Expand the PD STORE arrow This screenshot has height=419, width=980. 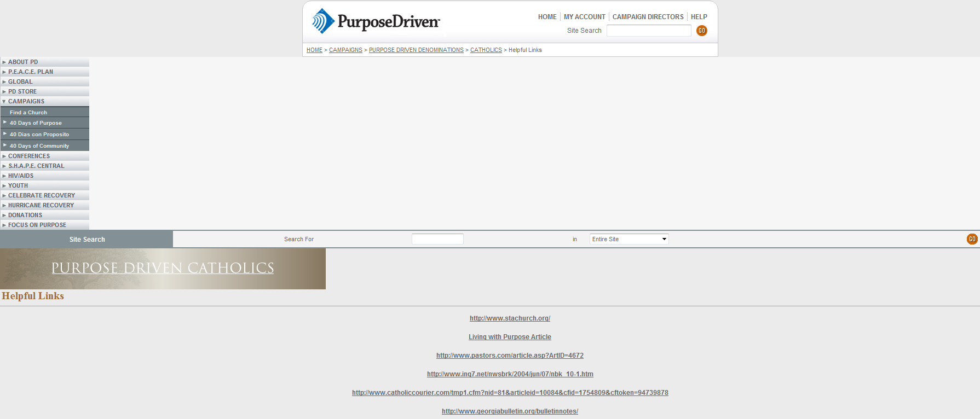(x=4, y=92)
